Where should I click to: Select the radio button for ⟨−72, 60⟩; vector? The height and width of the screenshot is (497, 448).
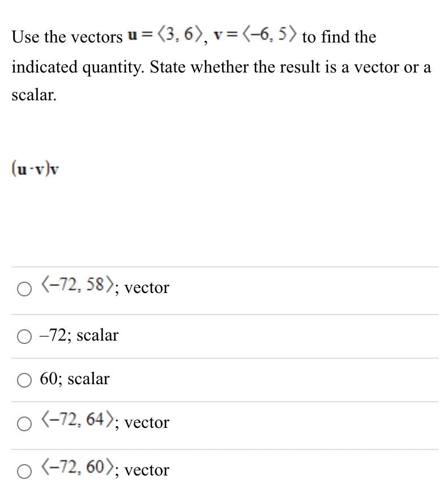coord(24,471)
